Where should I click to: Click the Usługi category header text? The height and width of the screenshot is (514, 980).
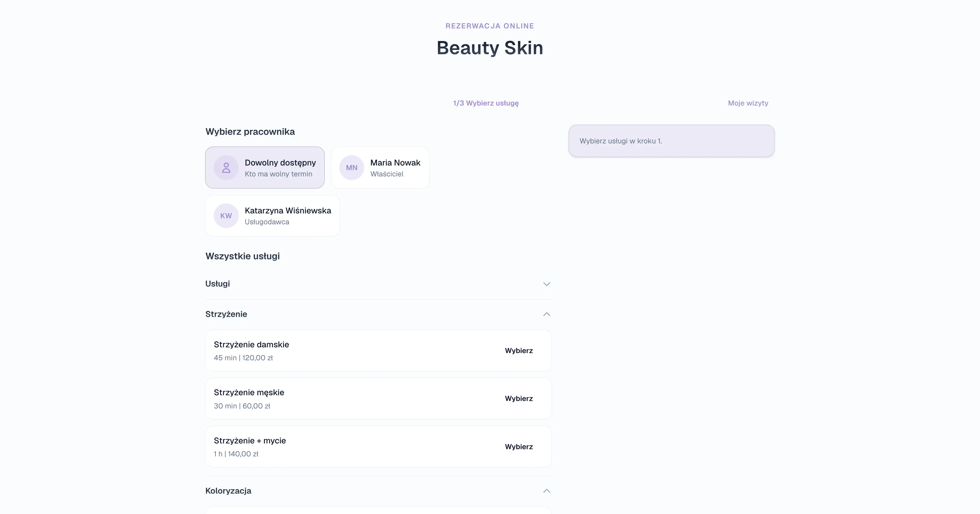(217, 284)
